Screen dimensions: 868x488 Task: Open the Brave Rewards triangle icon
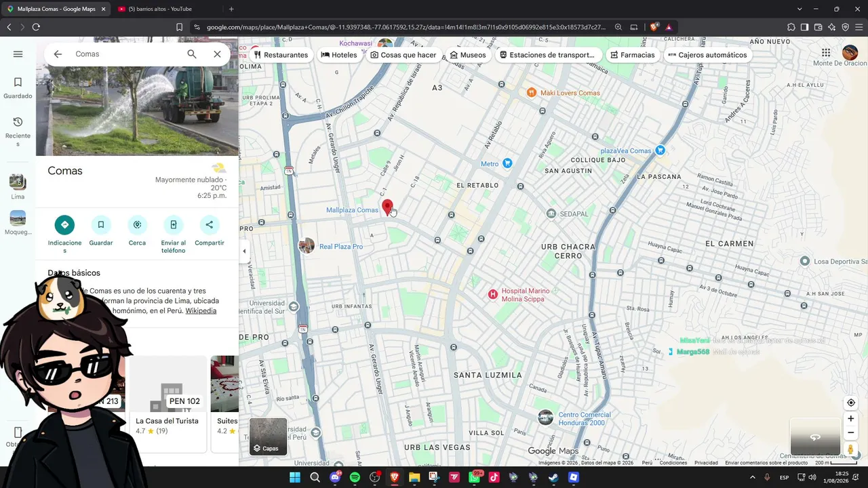[x=669, y=27]
